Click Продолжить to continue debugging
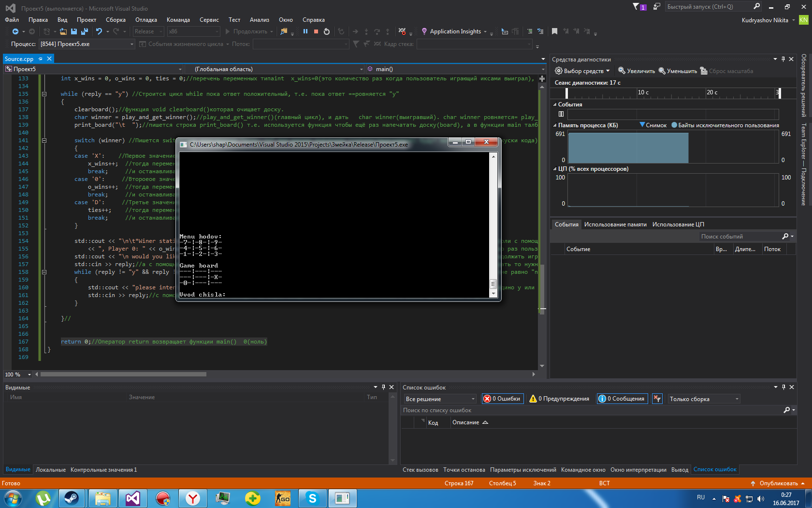This screenshot has width=812, height=508. point(246,31)
